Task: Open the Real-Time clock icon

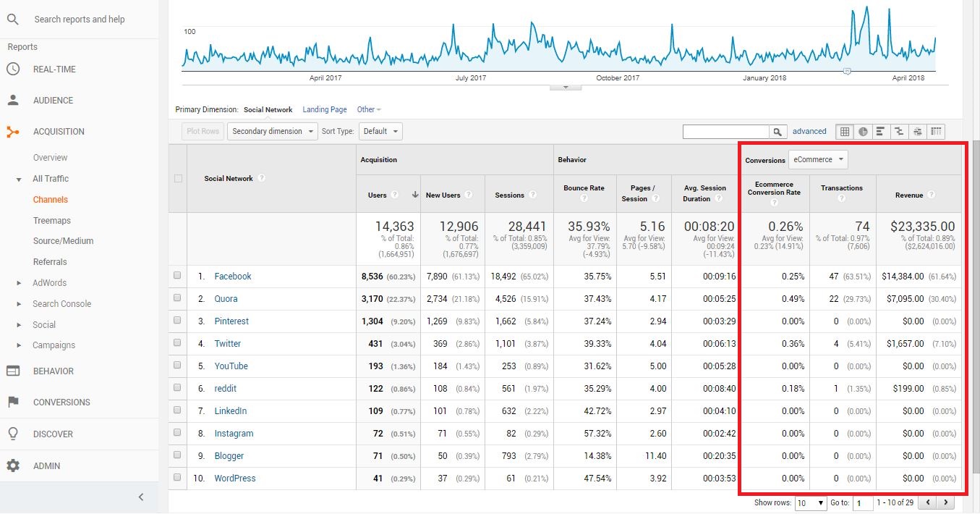Action: 13,69
